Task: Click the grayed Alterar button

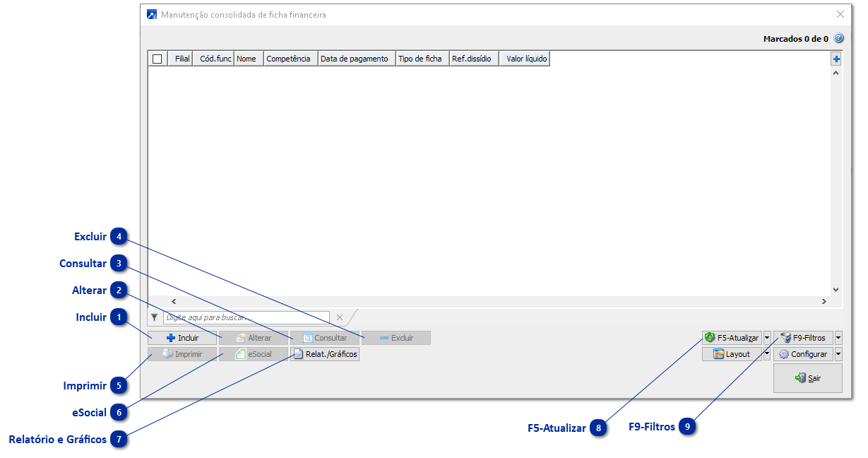Action: click(x=254, y=338)
